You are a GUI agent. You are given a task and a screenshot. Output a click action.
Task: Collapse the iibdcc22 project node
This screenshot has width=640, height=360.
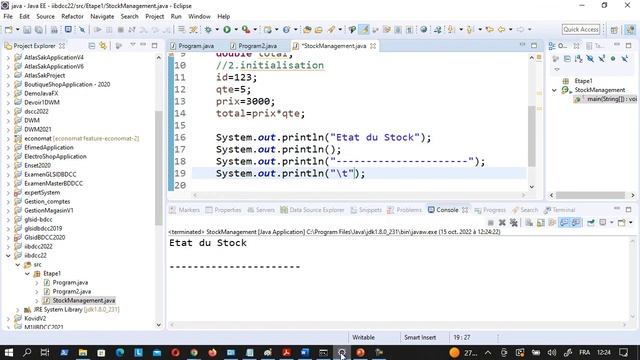8,256
